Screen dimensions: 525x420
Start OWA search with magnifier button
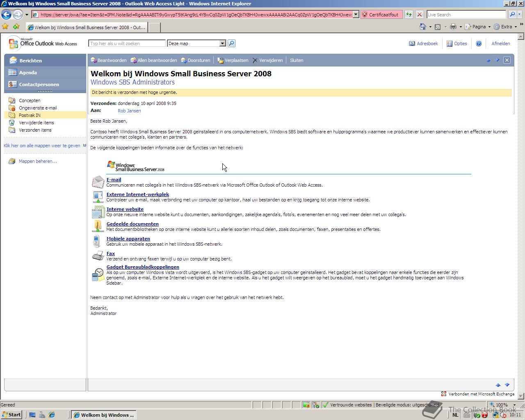tap(231, 43)
